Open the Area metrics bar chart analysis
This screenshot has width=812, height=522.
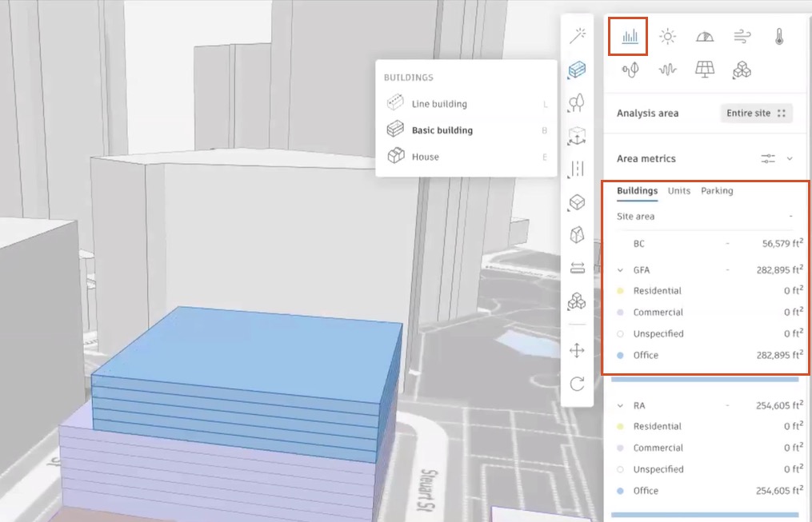(630, 36)
